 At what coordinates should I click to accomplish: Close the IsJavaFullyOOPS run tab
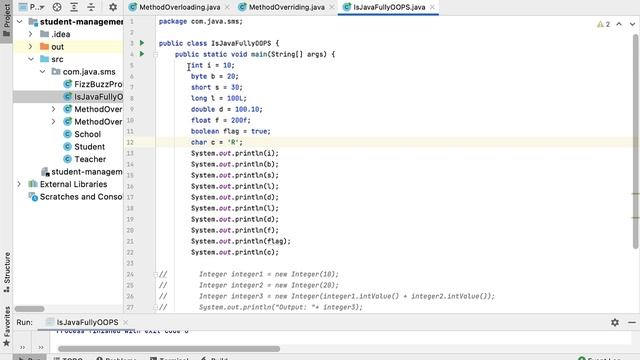click(126, 322)
